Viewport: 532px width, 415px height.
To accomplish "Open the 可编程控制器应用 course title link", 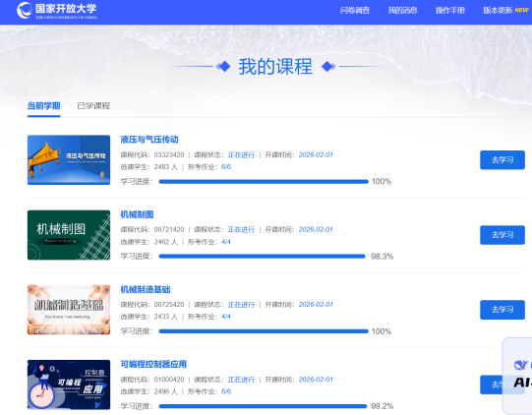I will click(153, 364).
